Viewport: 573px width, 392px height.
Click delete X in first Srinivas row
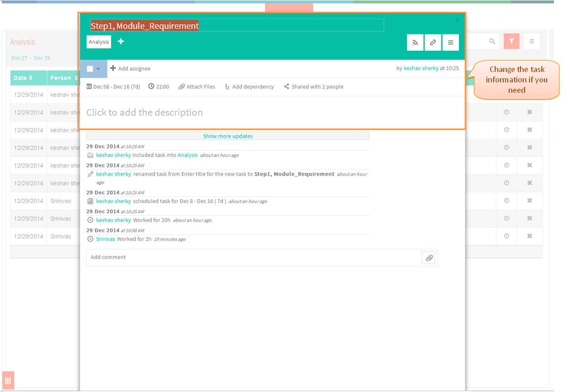click(530, 201)
